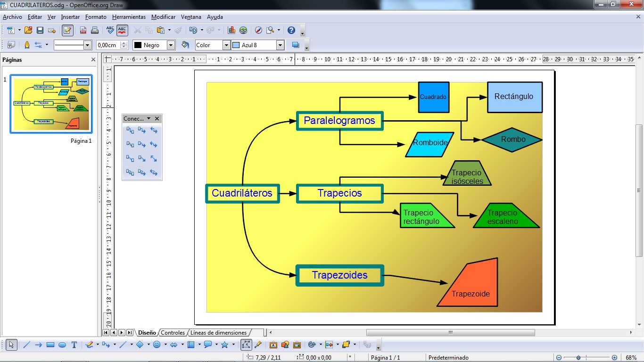Send document as e-mail icon
Screen dimensions: 644x362
click(x=52, y=30)
